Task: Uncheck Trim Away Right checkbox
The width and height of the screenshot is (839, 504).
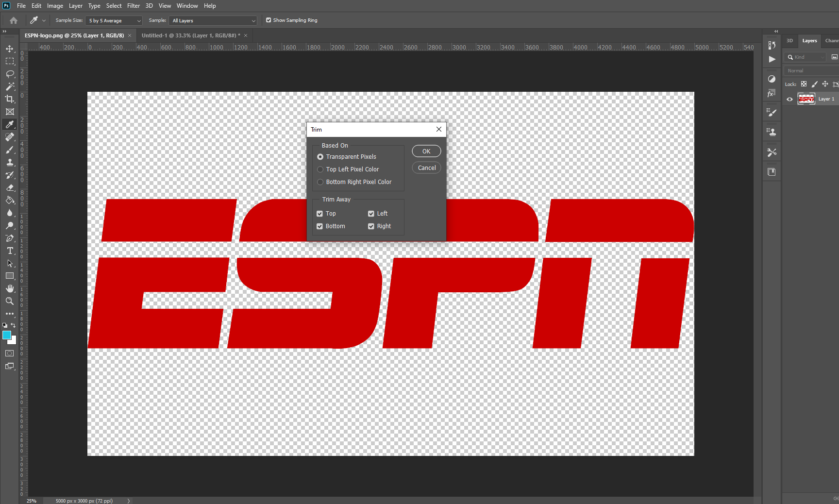Action: [371, 226]
